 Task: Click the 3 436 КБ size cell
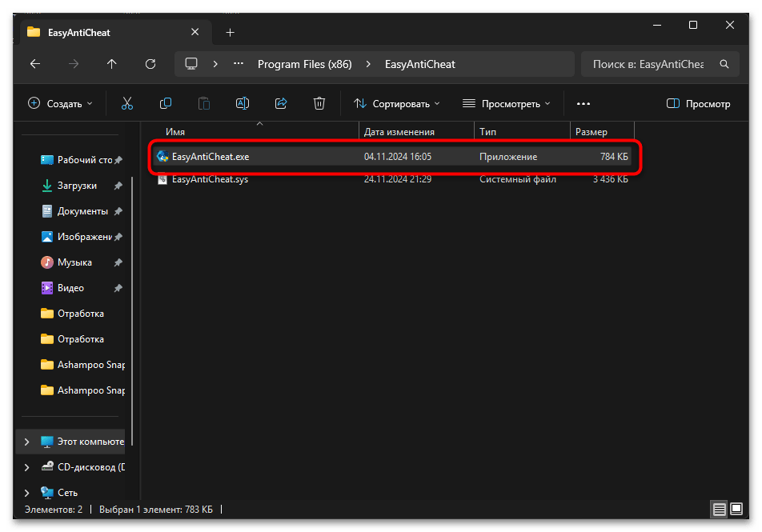coord(611,179)
